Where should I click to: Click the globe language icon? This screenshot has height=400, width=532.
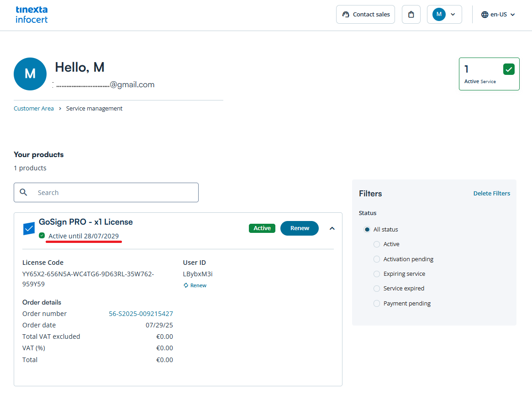[x=485, y=15]
